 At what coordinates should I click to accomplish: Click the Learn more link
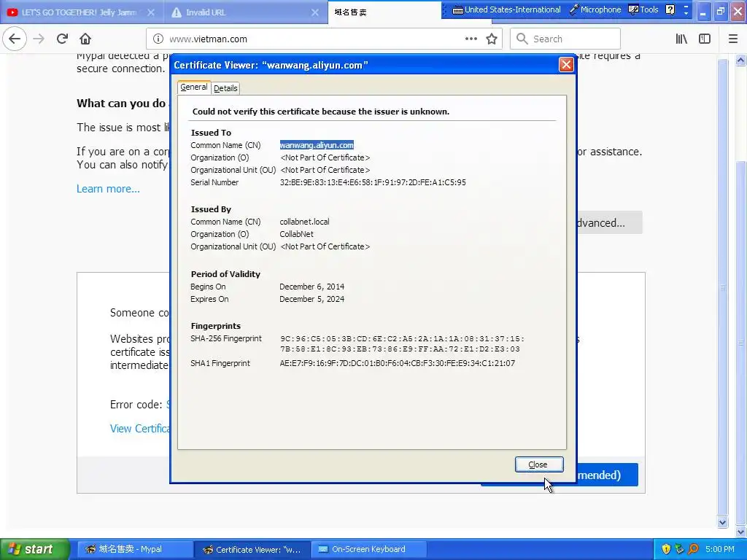pyautogui.click(x=108, y=189)
